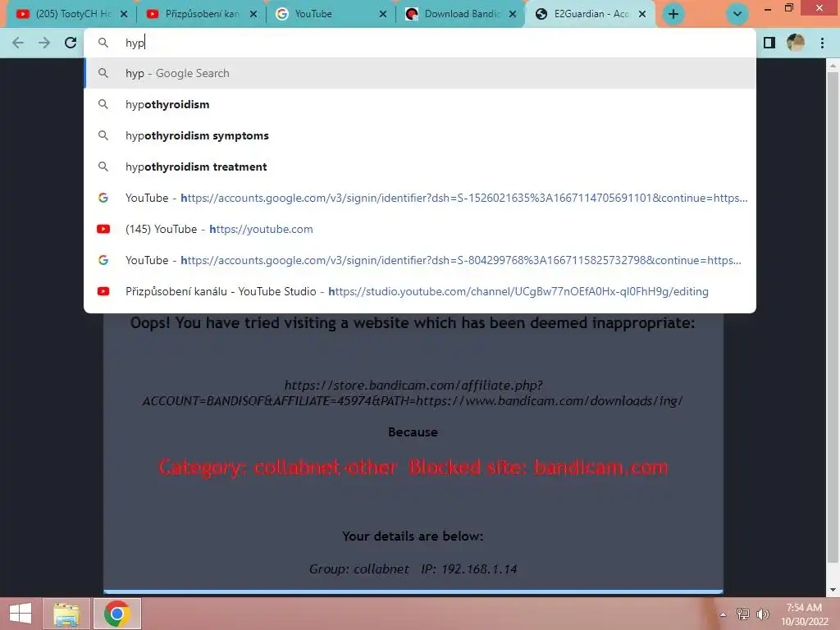This screenshot has width=840, height=630.
Task: Click 'Category: collabnet-other Blocked site' red text
Action: [x=413, y=467]
